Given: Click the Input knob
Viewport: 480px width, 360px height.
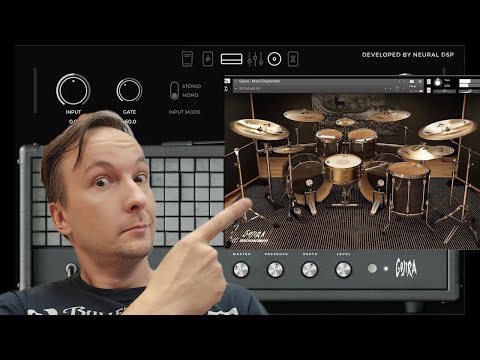Looking at the screenshot, I should click(x=73, y=90).
